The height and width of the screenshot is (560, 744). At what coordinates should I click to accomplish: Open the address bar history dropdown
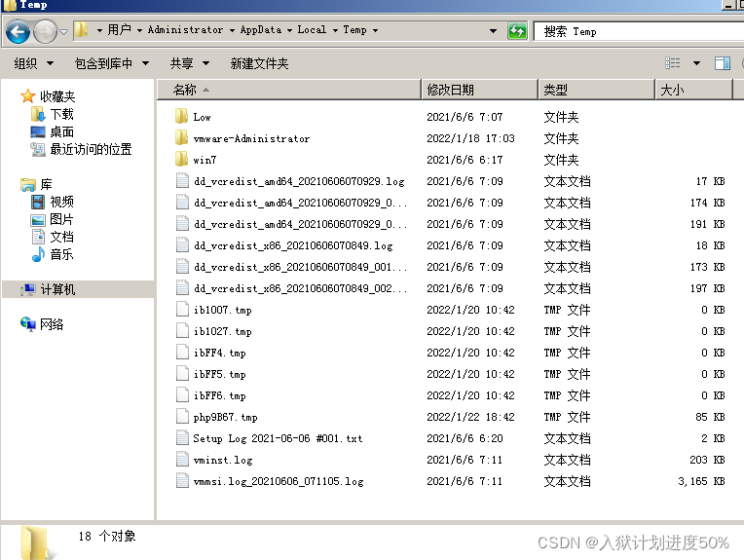click(493, 31)
